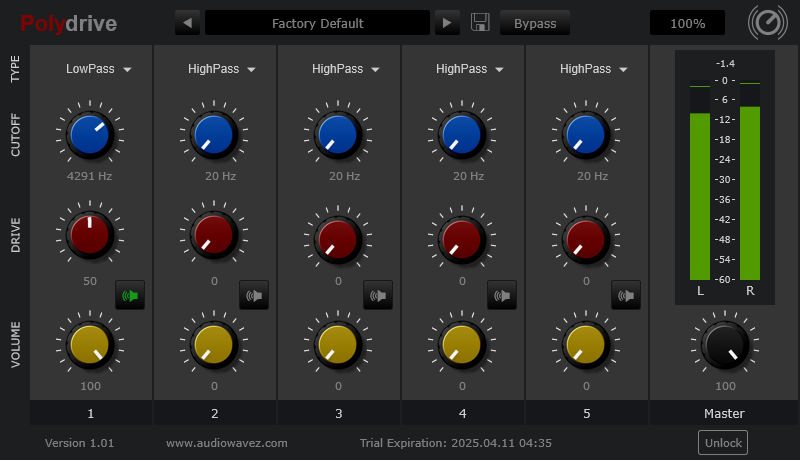Open the 100% scale selector
Screen dimensions: 800x460
pos(687,23)
